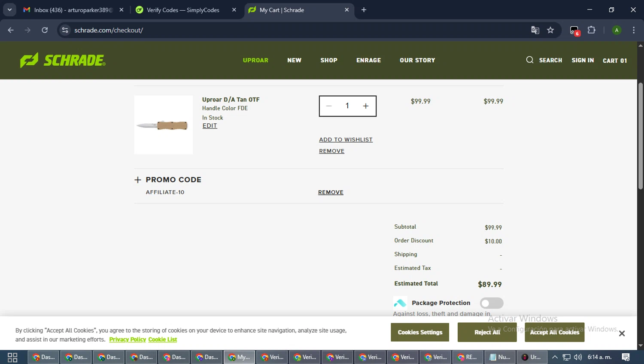The image size is (644, 364).
Task: Click ADD TO WISHLIST
Action: point(346,140)
